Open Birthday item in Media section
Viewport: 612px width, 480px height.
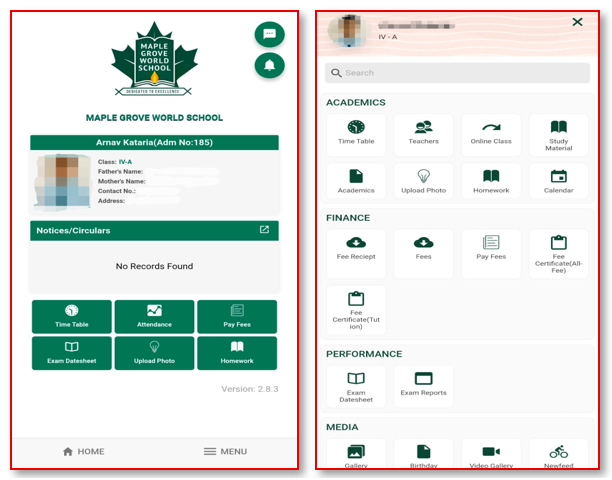pyautogui.click(x=423, y=455)
